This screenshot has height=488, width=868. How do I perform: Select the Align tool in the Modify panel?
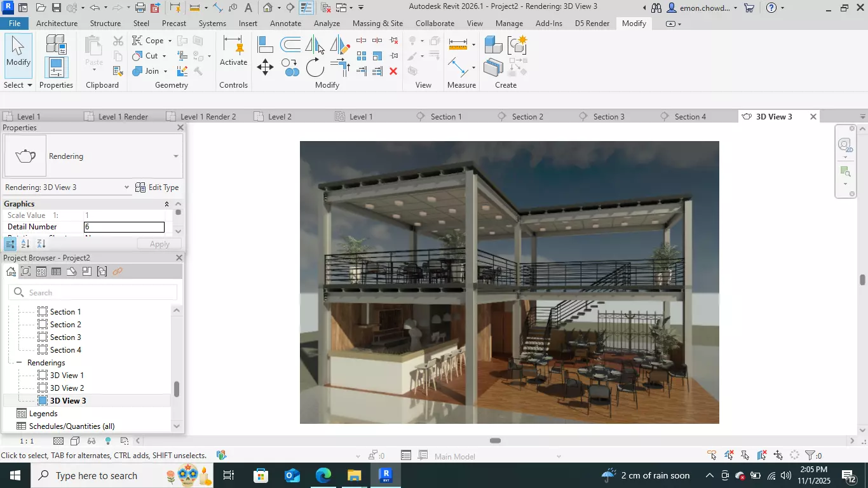265,44
